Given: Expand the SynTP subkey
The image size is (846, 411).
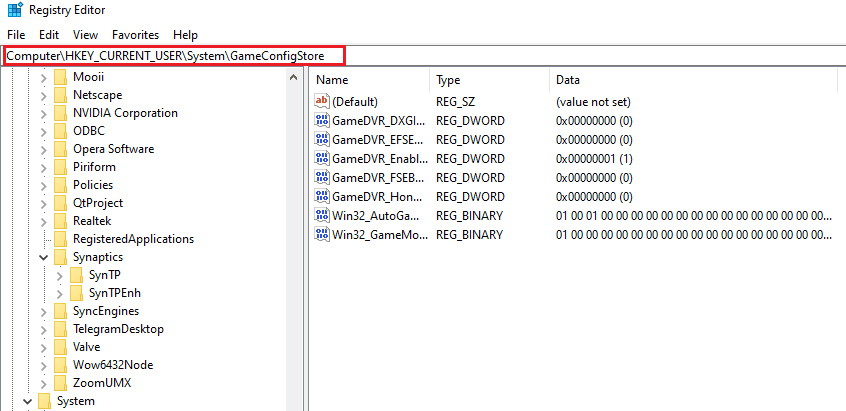Looking at the screenshot, I should [60, 275].
